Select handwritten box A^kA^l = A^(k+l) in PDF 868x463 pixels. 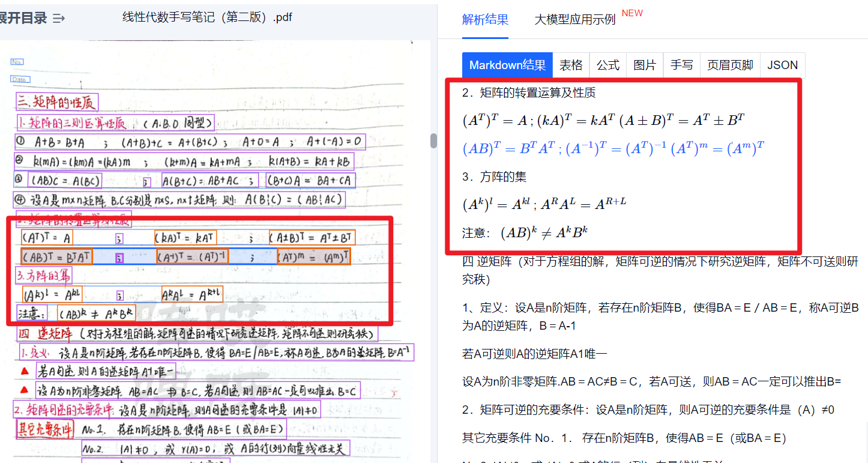click(x=192, y=294)
